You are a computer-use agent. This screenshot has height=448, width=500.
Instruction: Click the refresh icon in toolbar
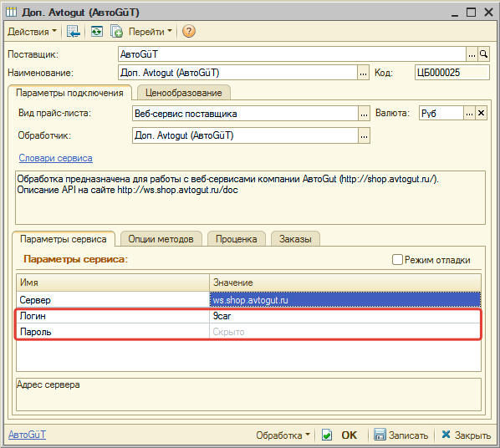pyautogui.click(x=97, y=32)
